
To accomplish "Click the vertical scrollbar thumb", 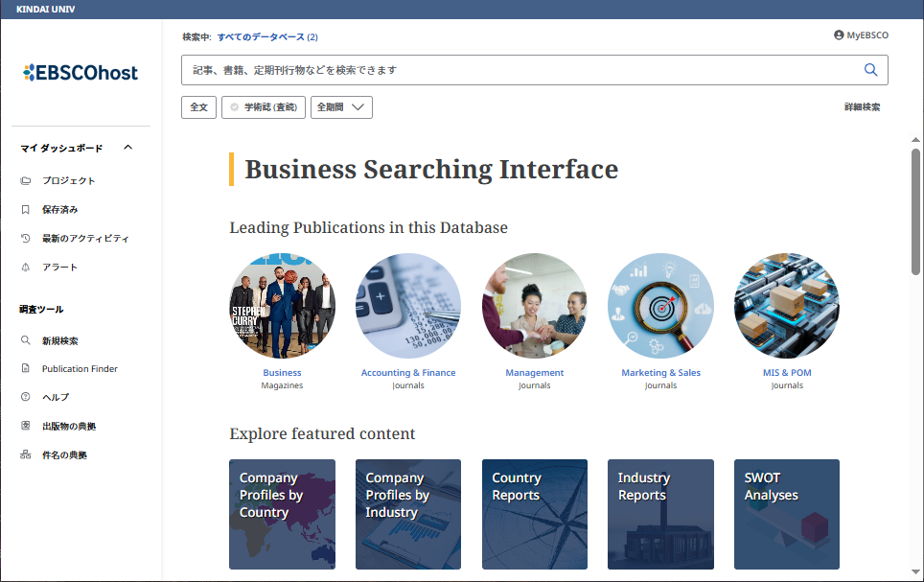I will click(915, 212).
